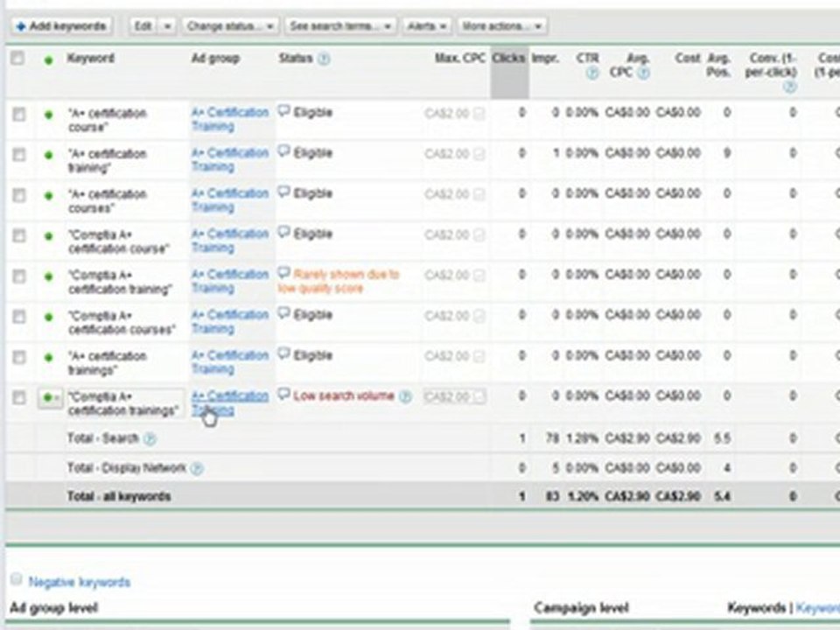Select checkbox for "Comptia A+ certification training" row
840x630 pixels.
(18, 276)
